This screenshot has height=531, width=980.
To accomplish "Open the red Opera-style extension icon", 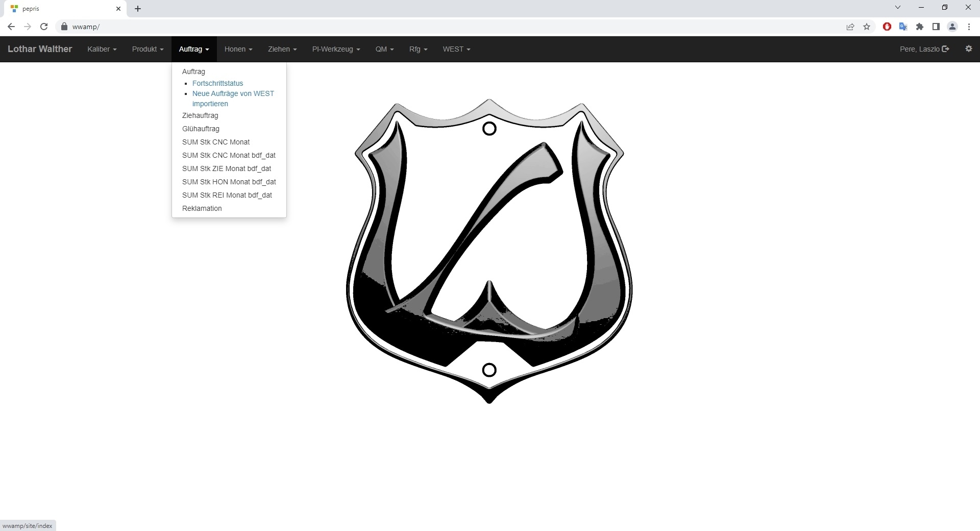I will pyautogui.click(x=887, y=27).
